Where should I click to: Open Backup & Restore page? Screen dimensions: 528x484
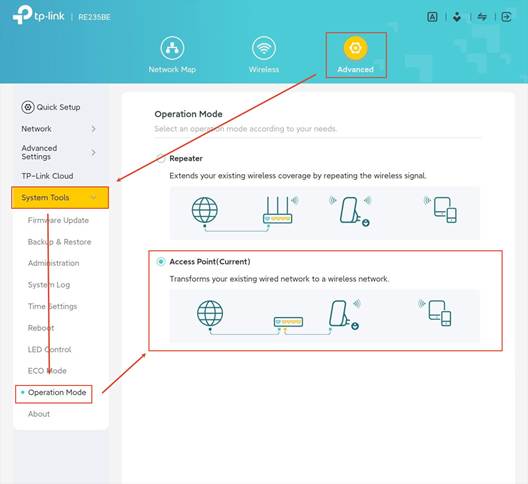click(x=60, y=242)
